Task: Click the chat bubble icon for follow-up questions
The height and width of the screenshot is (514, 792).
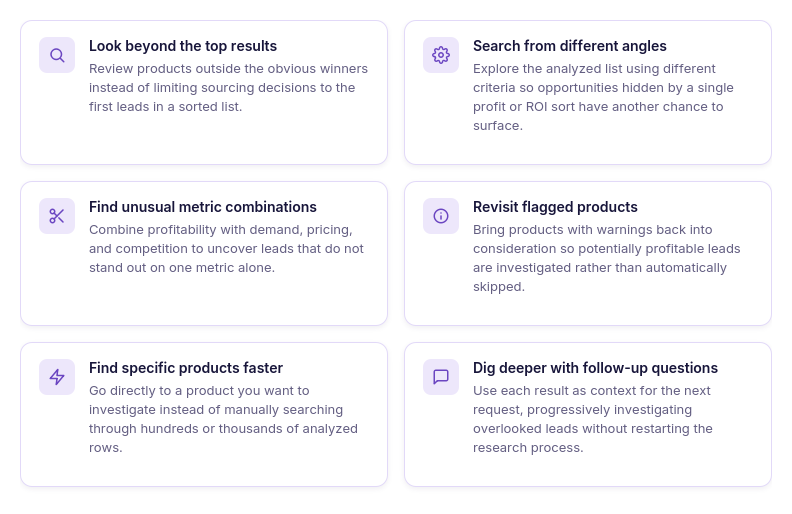Action: 441,377
